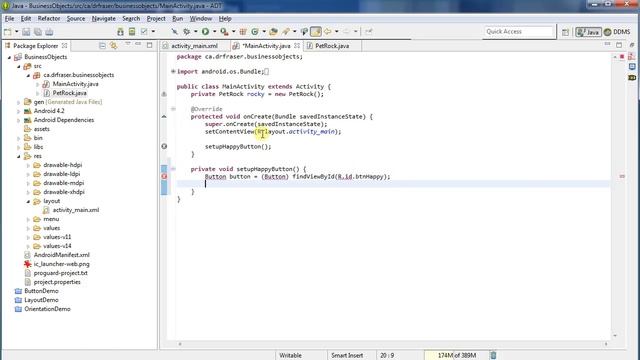The image size is (640, 360).
Task: Open the External Tools dropdown arrow
Action: [233, 31]
